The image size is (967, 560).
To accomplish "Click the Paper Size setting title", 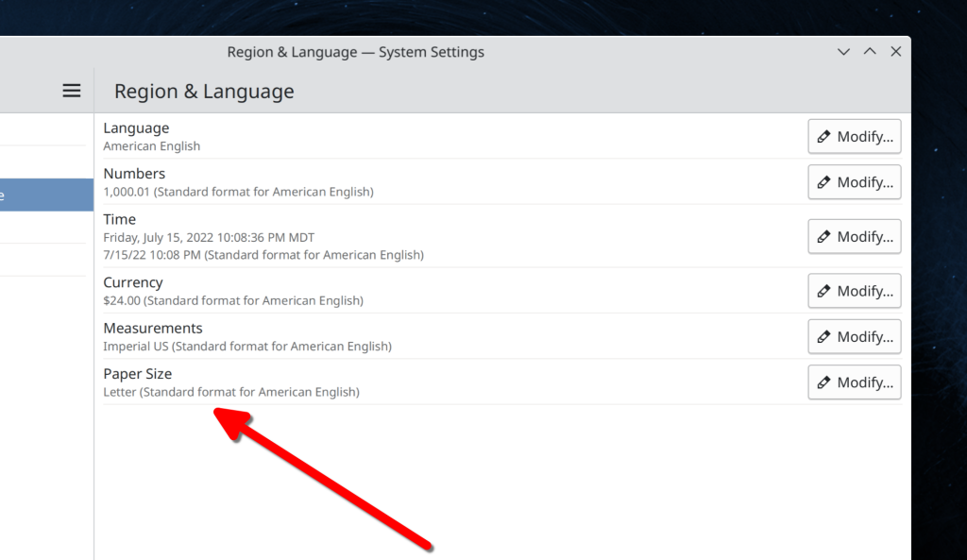I will point(138,374).
